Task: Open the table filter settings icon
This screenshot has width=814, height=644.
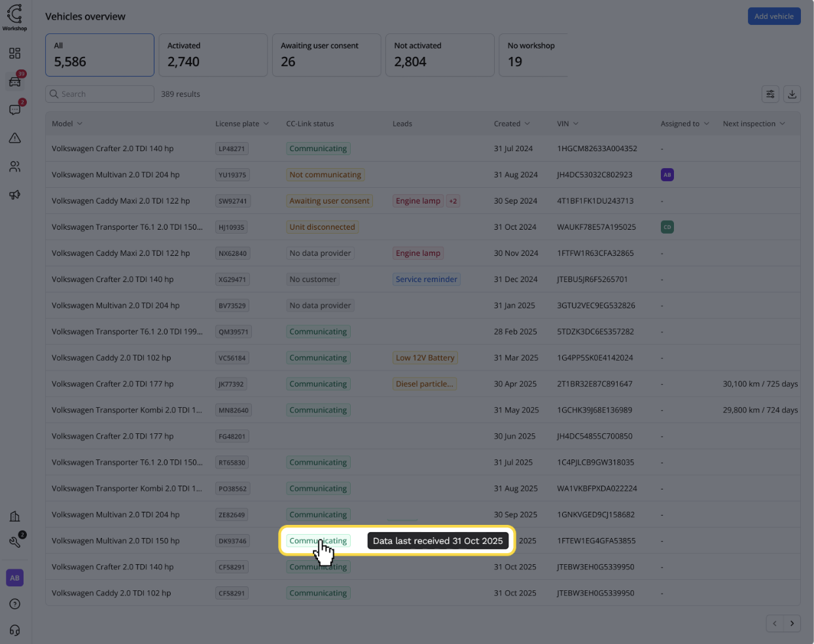Action: point(770,94)
